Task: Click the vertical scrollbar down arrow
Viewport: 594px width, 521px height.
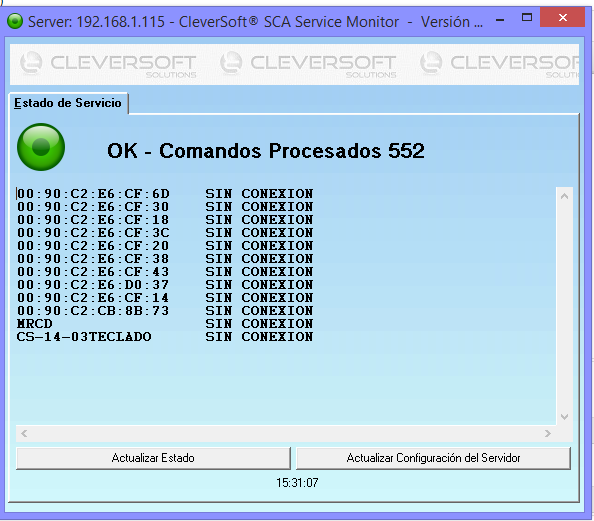Action: (x=564, y=416)
